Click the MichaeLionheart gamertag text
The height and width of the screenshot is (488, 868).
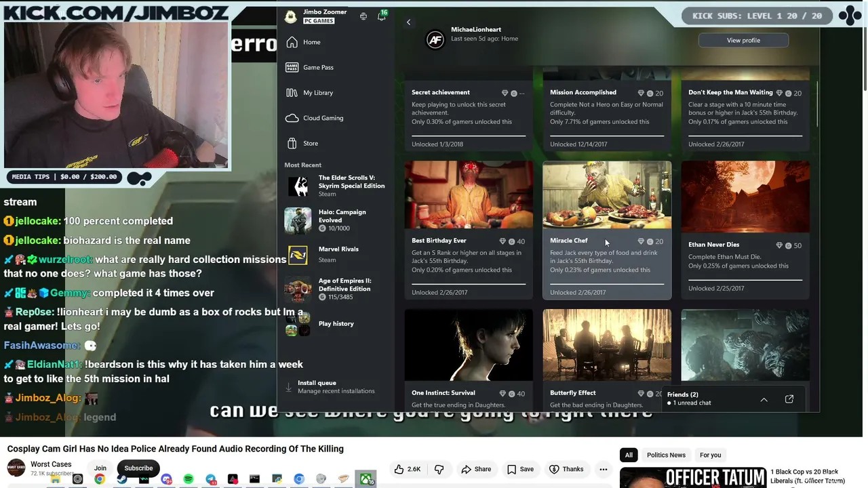pos(476,30)
